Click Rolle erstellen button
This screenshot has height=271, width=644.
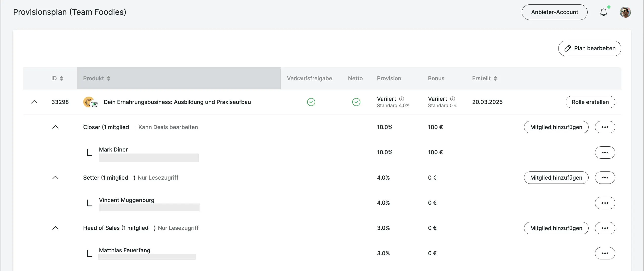590,102
